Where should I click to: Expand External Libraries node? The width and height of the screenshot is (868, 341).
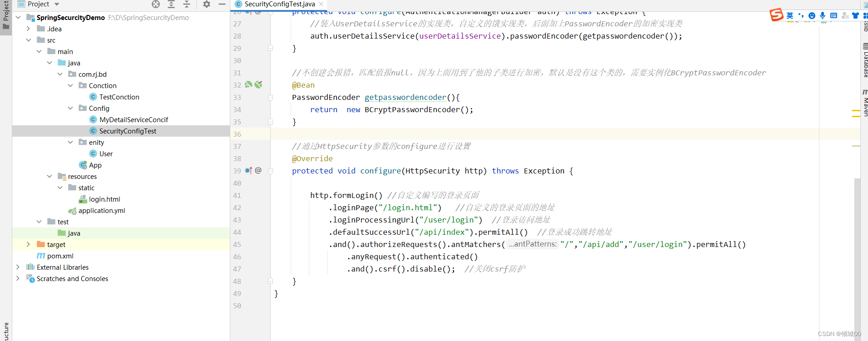pos(18,267)
